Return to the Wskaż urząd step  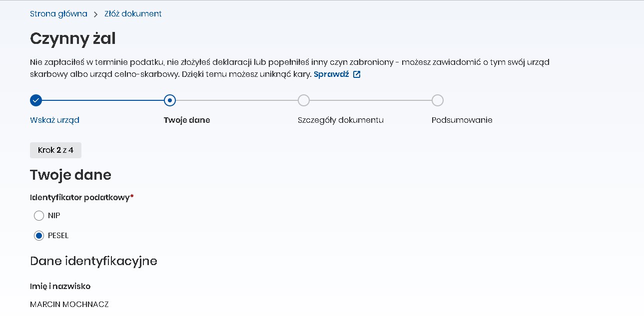tap(54, 120)
